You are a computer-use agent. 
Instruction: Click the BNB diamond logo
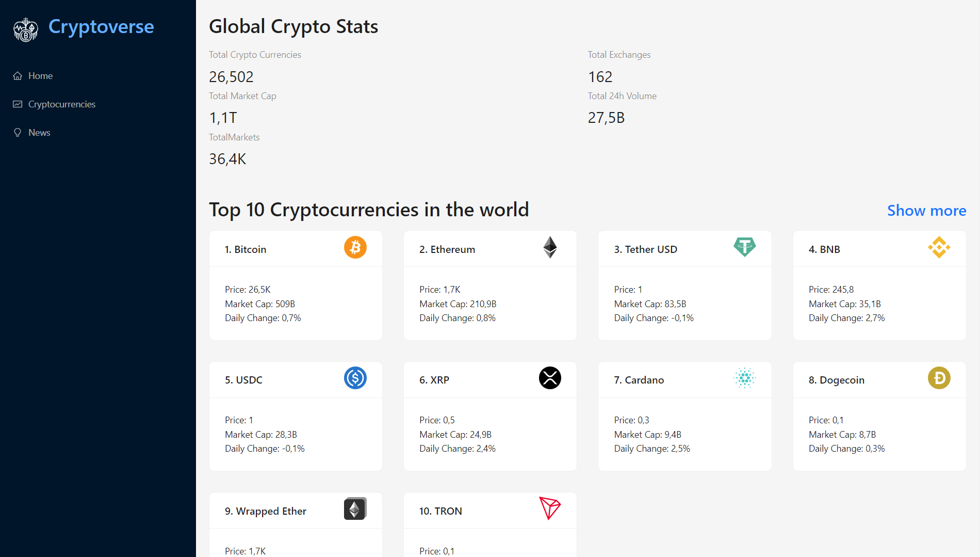point(940,247)
